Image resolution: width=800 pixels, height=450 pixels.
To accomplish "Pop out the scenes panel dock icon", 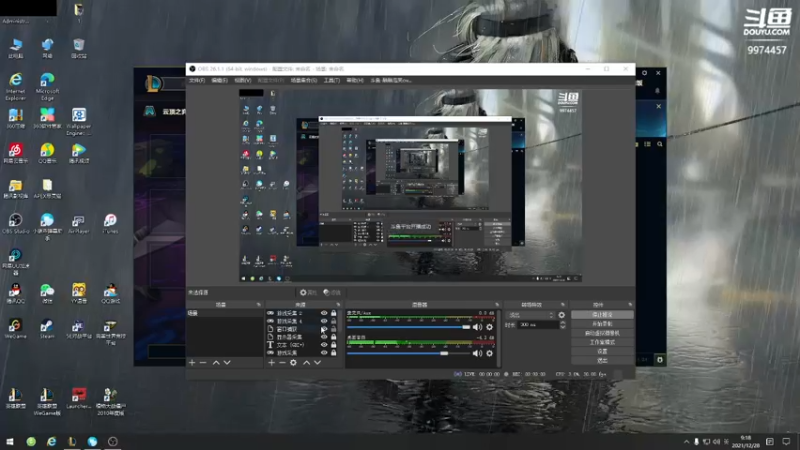I will (x=259, y=305).
